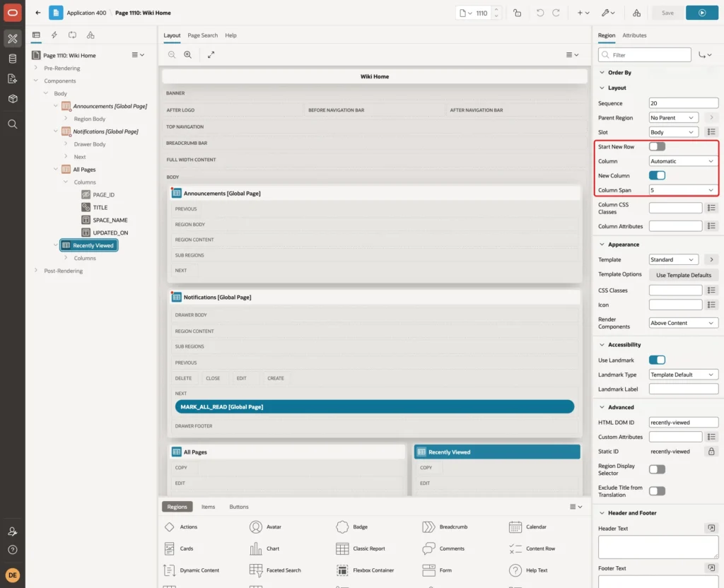The image size is (724, 588).
Task: Expand the Pre-Rendering tree node
Action: tap(36, 68)
